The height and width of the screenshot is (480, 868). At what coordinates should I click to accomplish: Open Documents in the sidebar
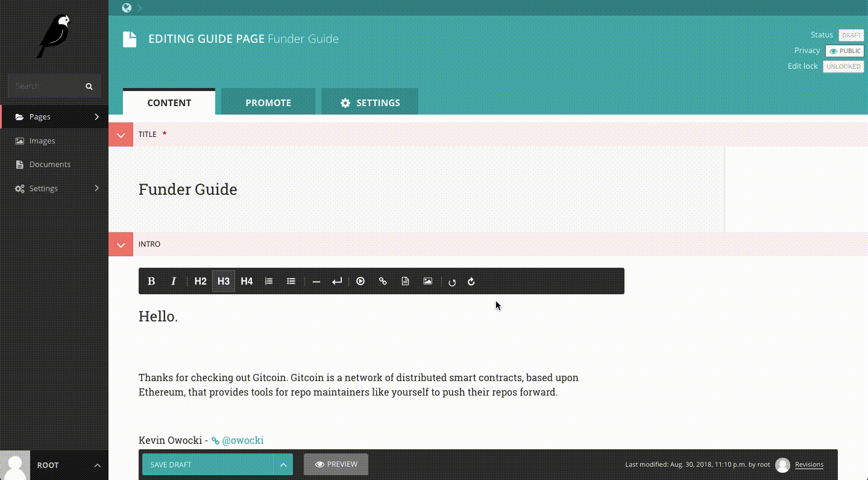pos(54,164)
